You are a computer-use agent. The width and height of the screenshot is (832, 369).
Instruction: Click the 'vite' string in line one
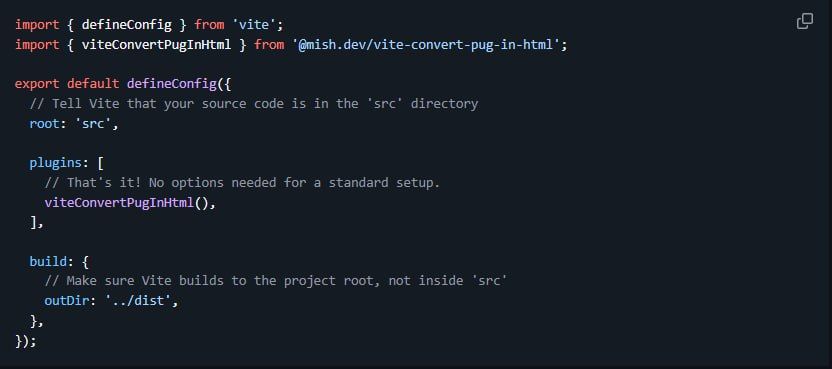coord(254,24)
